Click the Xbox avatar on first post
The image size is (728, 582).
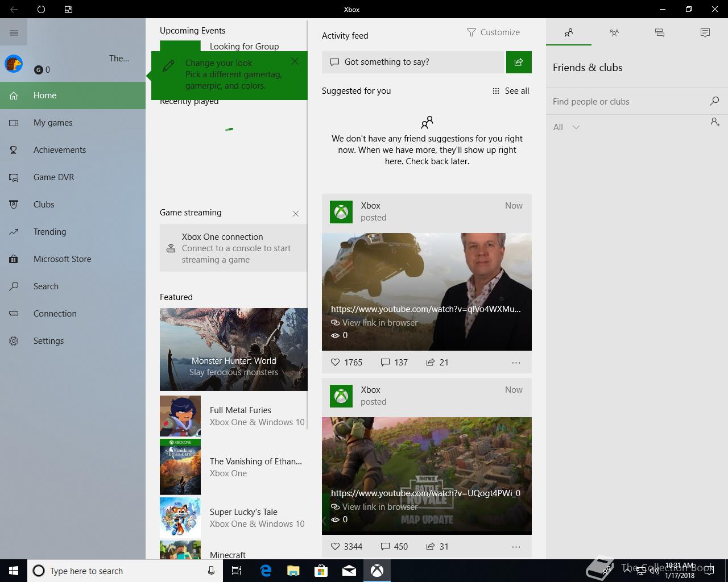click(341, 212)
